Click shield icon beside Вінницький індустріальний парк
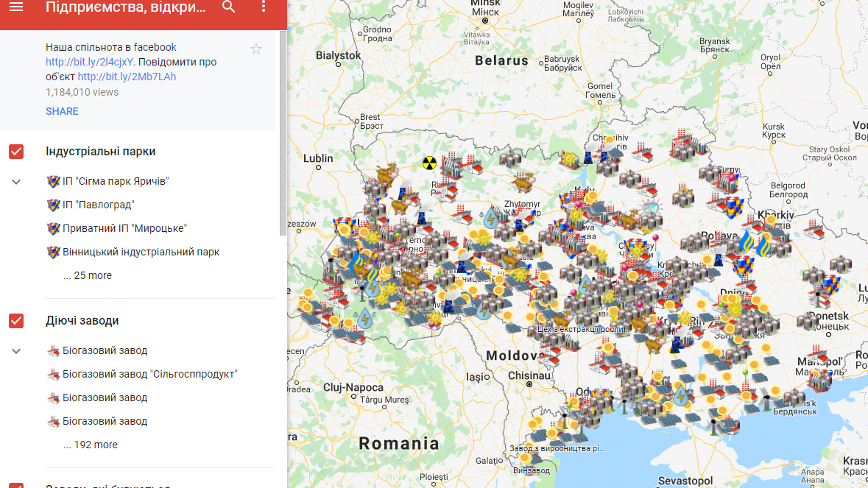The height and width of the screenshot is (488, 868). [x=53, y=252]
